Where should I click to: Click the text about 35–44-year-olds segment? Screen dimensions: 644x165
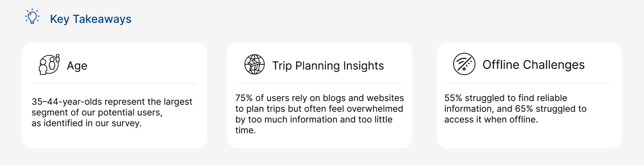(112, 113)
